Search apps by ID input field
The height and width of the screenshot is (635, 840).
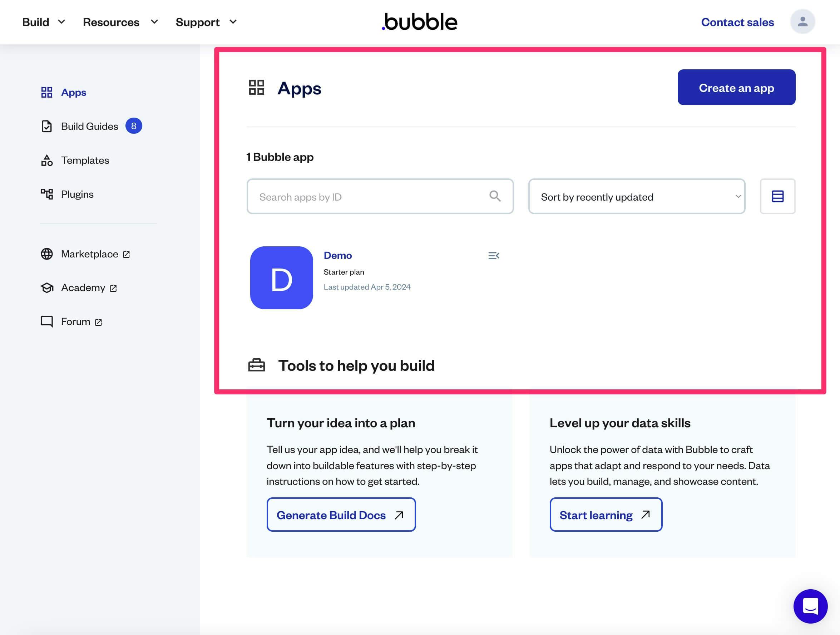(x=380, y=196)
